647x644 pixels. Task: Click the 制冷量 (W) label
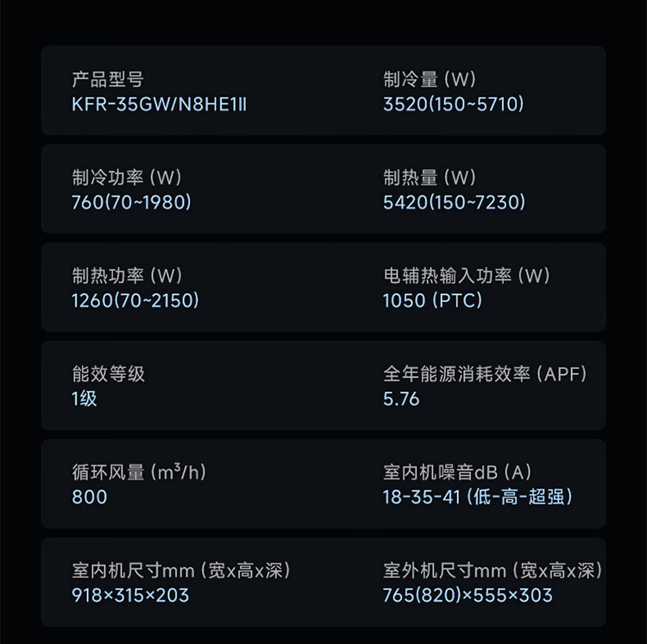pyautogui.click(x=430, y=80)
